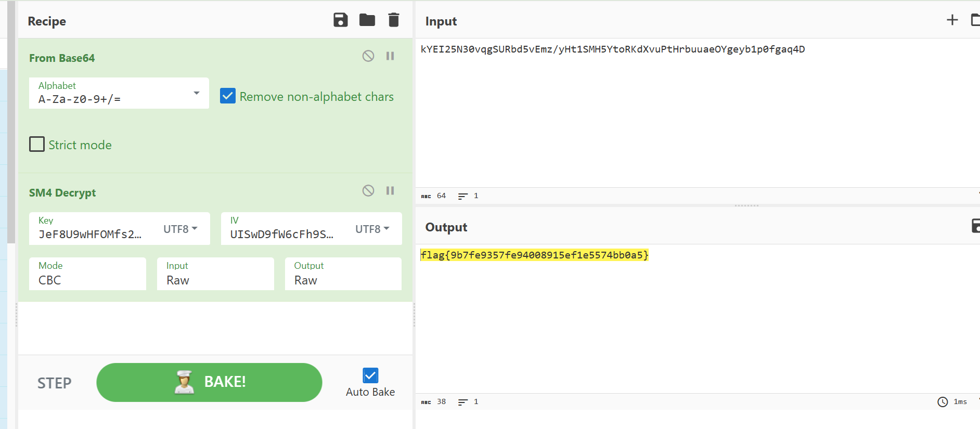Open the IV encoding UTF8 dropdown
The image size is (980, 429).
(x=372, y=229)
